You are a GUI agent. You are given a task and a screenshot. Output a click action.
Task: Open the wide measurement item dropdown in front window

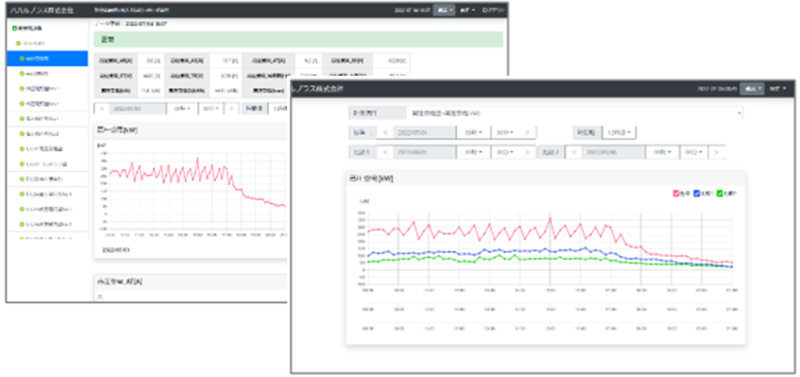point(574,113)
